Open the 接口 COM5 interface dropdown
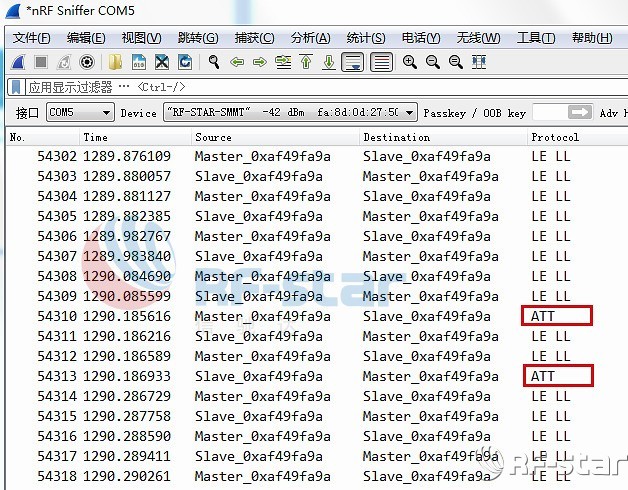 coord(80,113)
